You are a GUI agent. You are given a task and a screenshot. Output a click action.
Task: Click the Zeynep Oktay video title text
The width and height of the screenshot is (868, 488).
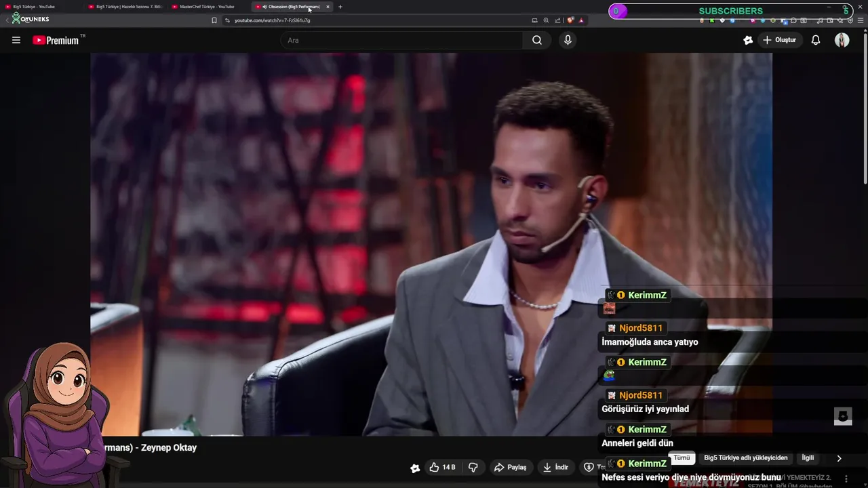(x=169, y=447)
